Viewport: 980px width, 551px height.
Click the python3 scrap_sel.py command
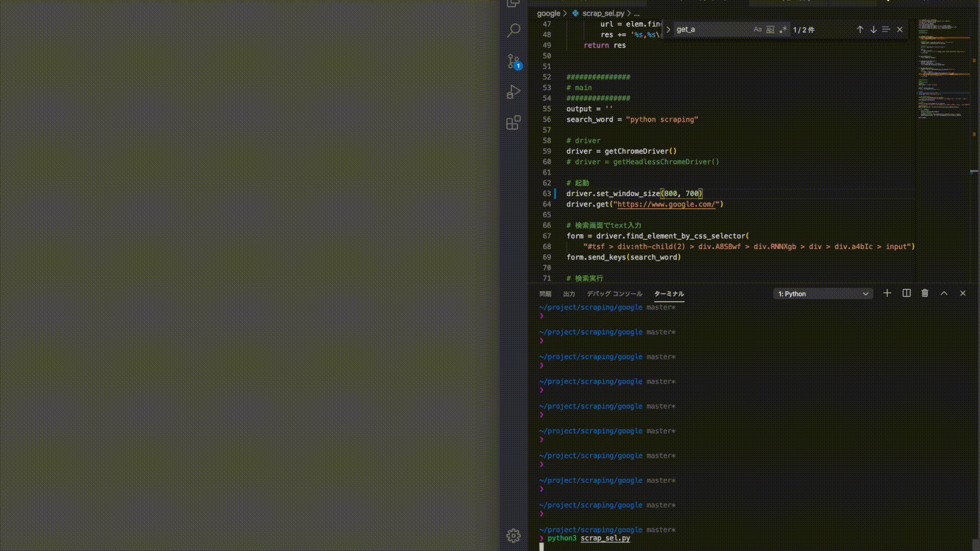589,538
